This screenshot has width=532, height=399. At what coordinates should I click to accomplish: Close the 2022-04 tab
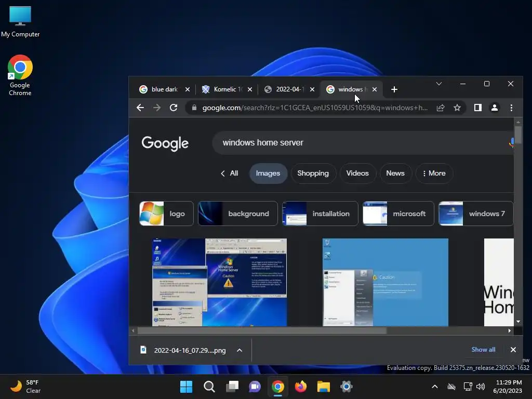click(312, 89)
